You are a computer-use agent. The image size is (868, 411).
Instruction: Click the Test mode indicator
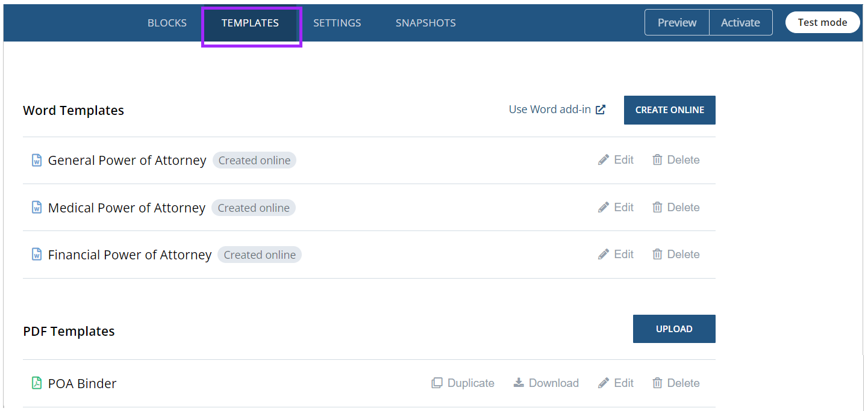pyautogui.click(x=822, y=22)
